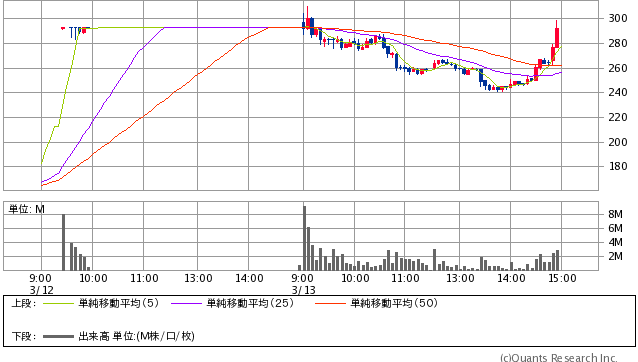Click the 2M volume axis label
The height and width of the screenshot is (362, 638).
click(615, 256)
